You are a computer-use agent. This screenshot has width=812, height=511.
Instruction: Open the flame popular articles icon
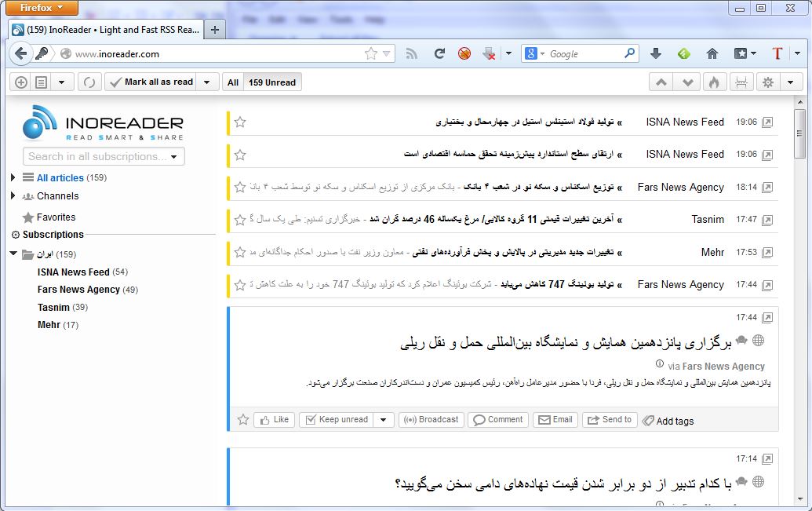[714, 82]
